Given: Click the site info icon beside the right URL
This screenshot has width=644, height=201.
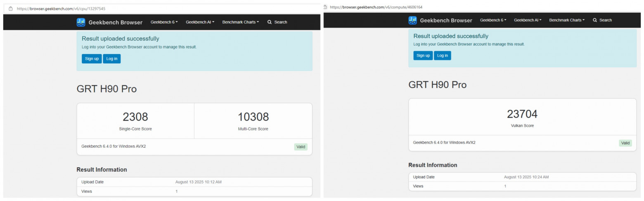Looking at the screenshot, I should click(x=325, y=7).
